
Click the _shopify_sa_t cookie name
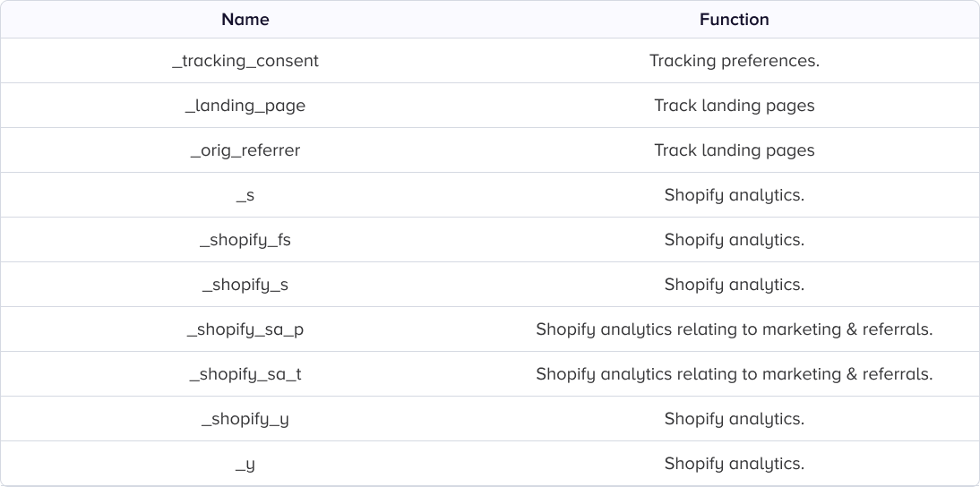tap(245, 374)
